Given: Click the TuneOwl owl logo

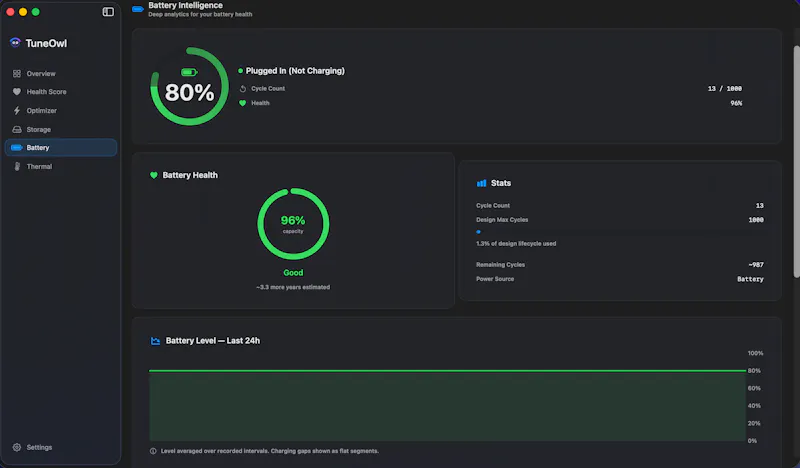Looking at the screenshot, I should pyautogui.click(x=15, y=43).
